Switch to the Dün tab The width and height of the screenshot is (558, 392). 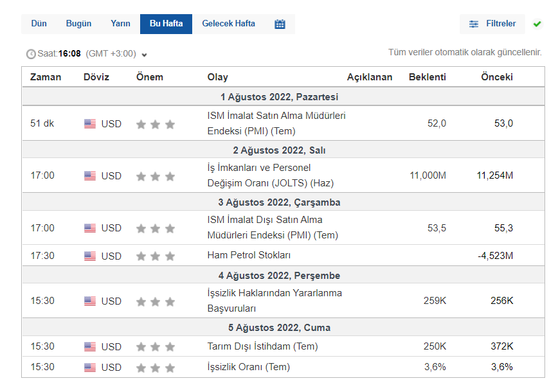pyautogui.click(x=39, y=24)
